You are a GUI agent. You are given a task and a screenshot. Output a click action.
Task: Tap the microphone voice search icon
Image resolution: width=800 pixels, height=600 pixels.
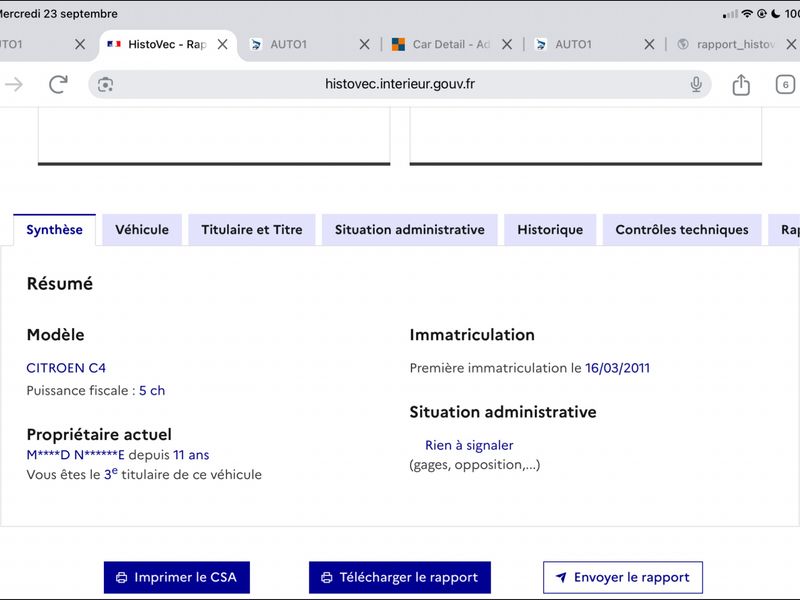point(696,84)
